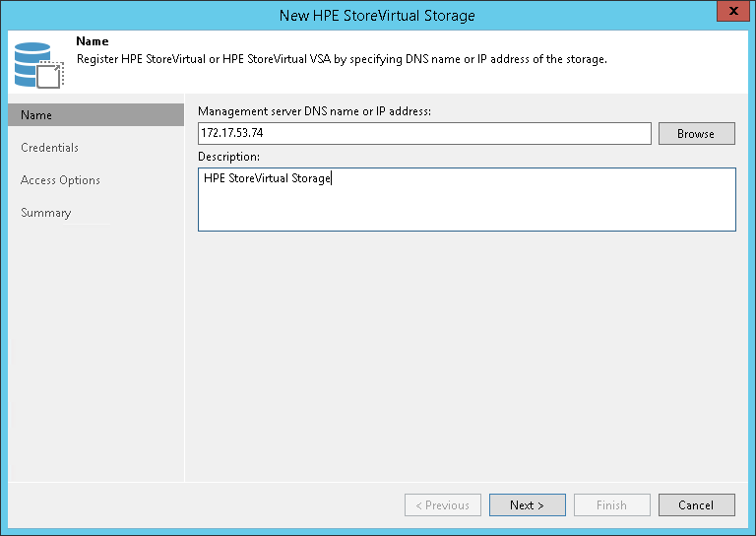Screen dimensions: 756x536
Task: Select the Name step in sidebar
Action: 36,115
